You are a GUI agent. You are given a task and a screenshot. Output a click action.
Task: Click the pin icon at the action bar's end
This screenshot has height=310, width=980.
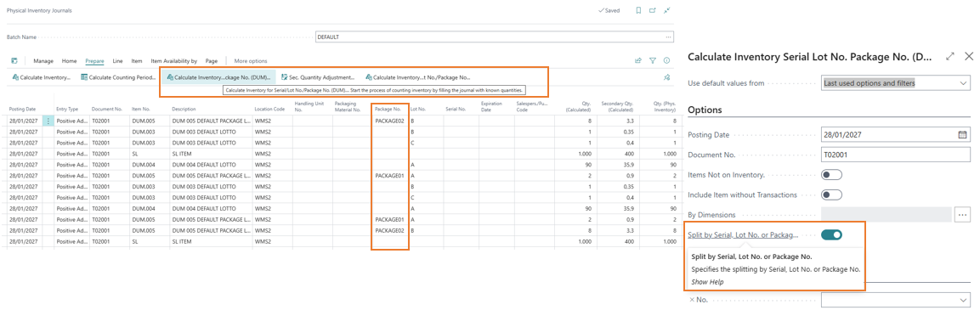pyautogui.click(x=667, y=78)
